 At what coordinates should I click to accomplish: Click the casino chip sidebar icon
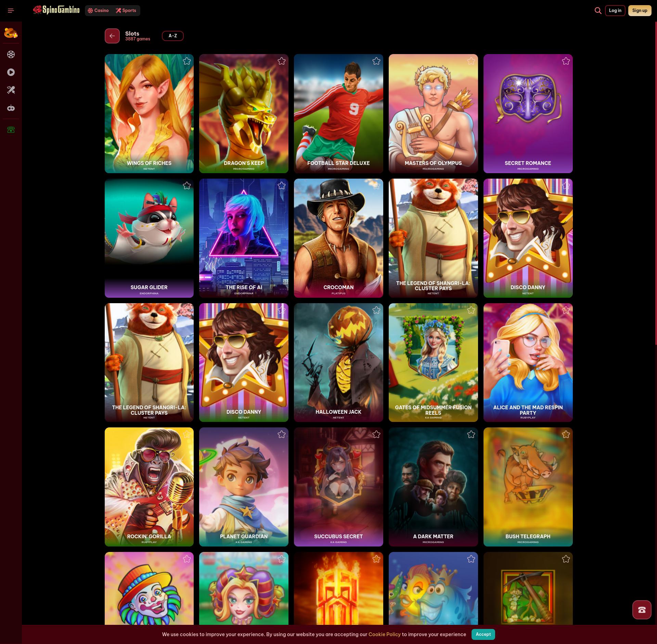11,54
